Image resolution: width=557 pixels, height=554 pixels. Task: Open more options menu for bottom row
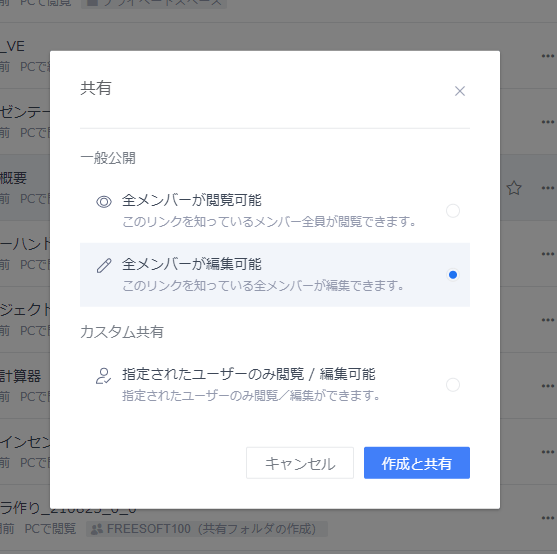click(548, 518)
